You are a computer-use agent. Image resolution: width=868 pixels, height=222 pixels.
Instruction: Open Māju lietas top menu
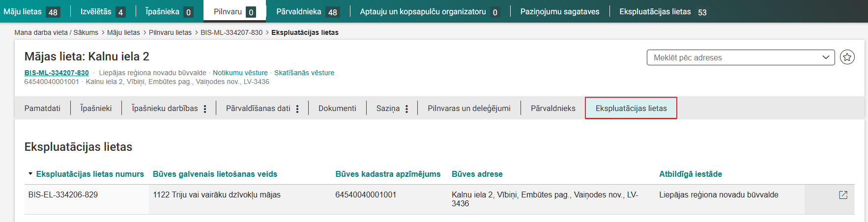point(23,12)
